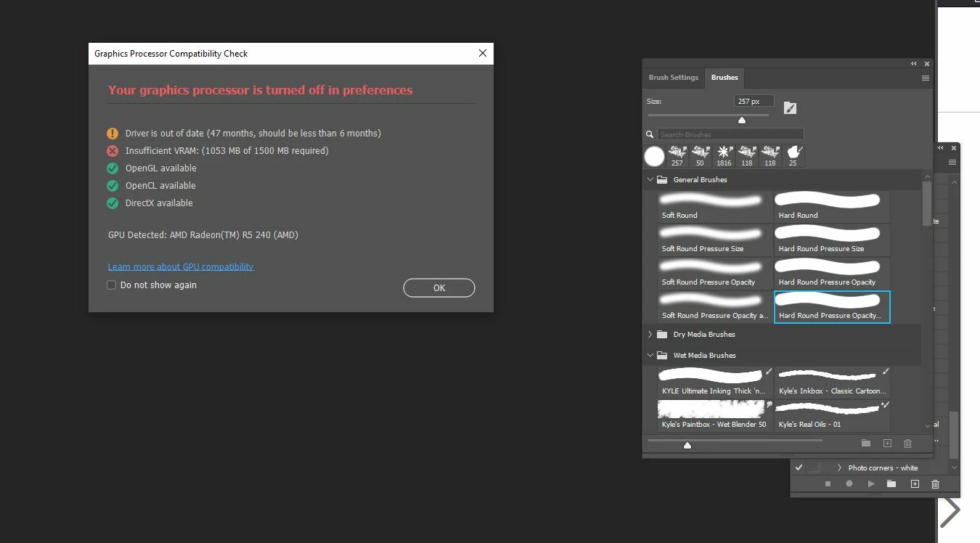Viewport: 980px width, 543px height.
Task: Click the brush thumbnail zoom slider handle
Action: click(x=687, y=445)
